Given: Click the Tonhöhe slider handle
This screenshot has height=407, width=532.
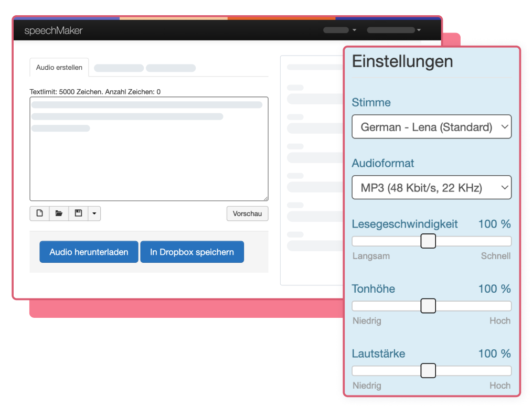Looking at the screenshot, I should (x=429, y=306).
